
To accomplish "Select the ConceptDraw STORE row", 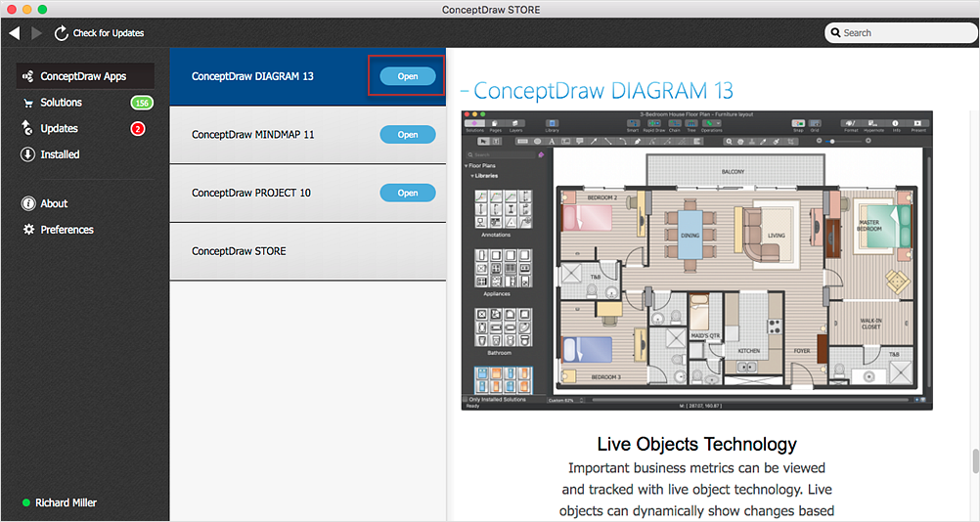I will tap(307, 251).
